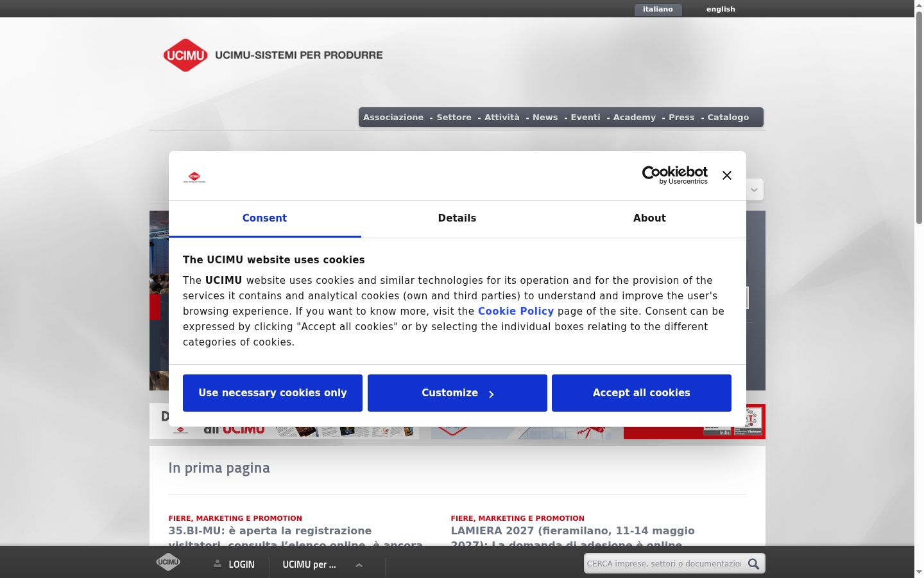Click Use necessary cookies only button
Screen dimensions: 924x578
coord(273,393)
